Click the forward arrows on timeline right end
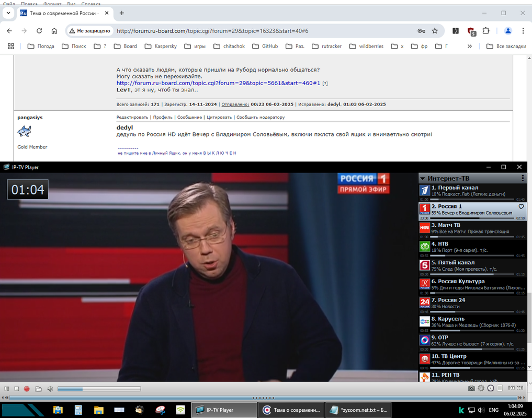This screenshot has height=418, width=532. click(x=520, y=398)
